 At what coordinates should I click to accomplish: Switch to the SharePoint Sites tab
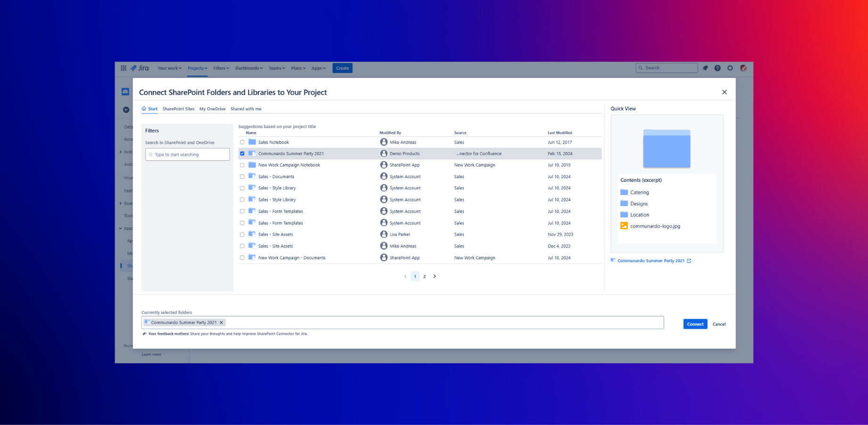tap(178, 109)
